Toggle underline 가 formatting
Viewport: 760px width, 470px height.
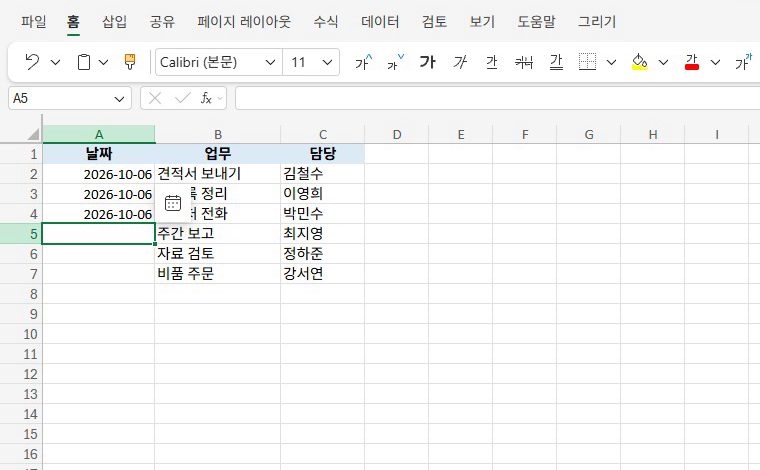tap(491, 62)
